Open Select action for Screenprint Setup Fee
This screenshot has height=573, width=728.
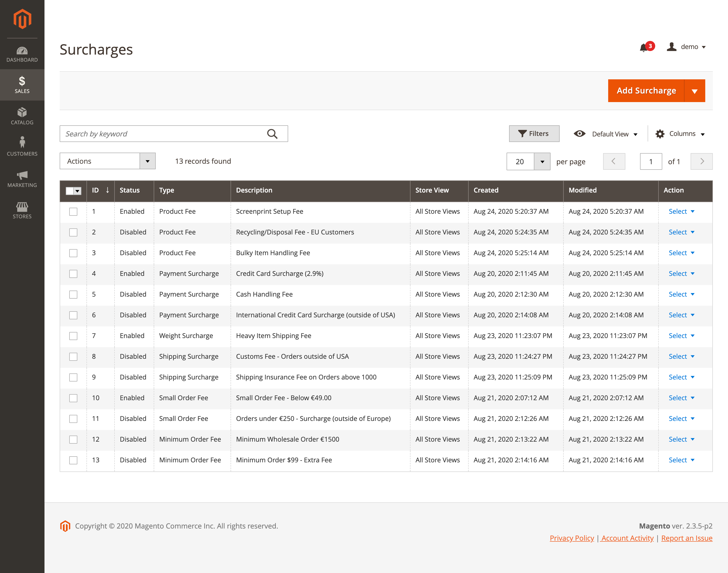tap(681, 211)
